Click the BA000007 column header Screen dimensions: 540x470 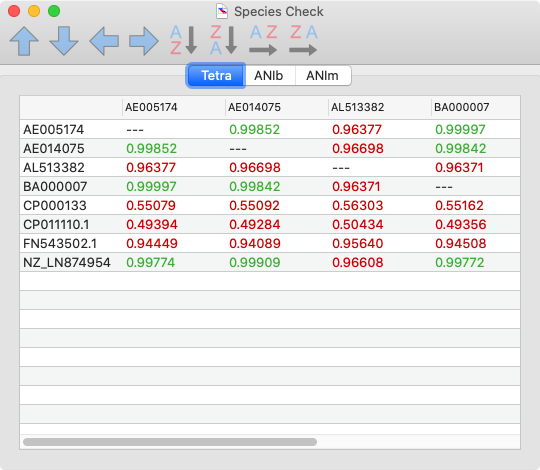coord(461,107)
